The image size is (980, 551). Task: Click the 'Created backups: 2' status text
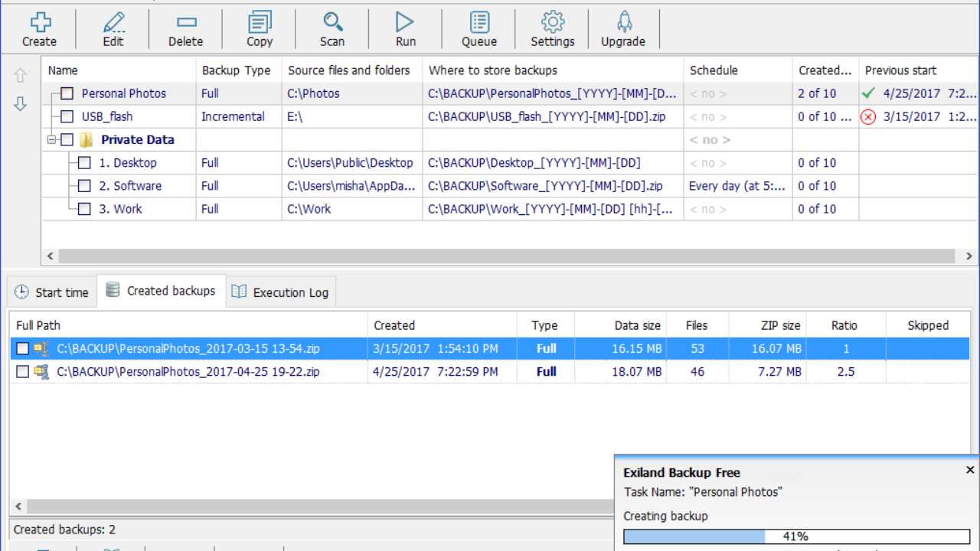click(x=64, y=530)
